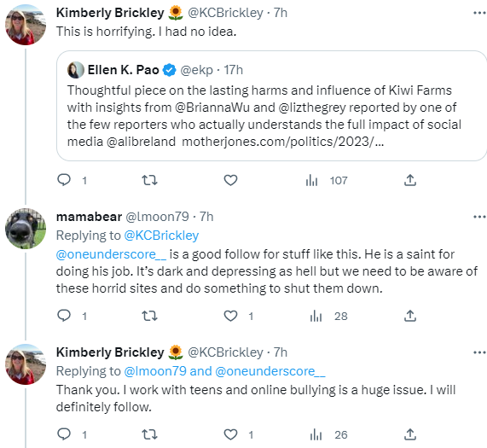Share mamabear's reply tweet
This screenshot has height=448, width=487.
click(x=410, y=316)
